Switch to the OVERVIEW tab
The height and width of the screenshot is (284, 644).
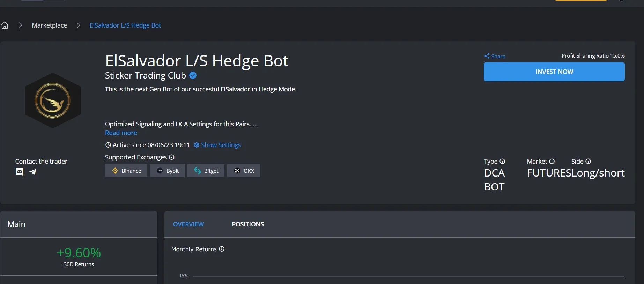[x=188, y=224]
